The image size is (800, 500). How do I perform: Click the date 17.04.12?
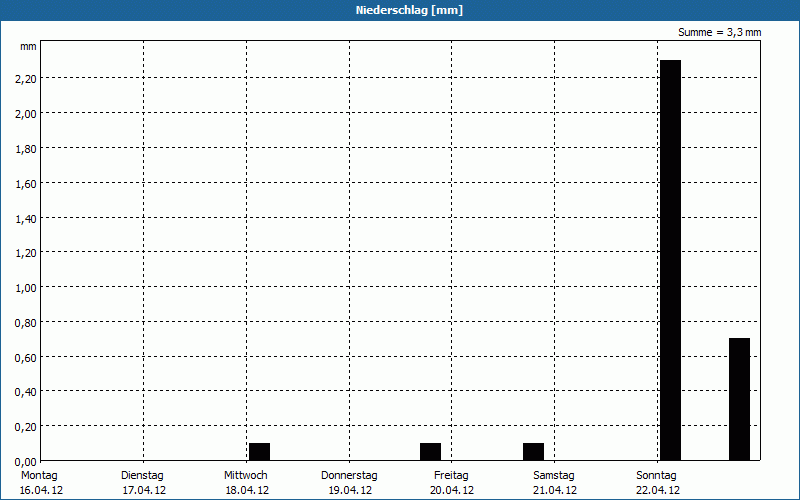coord(144,490)
